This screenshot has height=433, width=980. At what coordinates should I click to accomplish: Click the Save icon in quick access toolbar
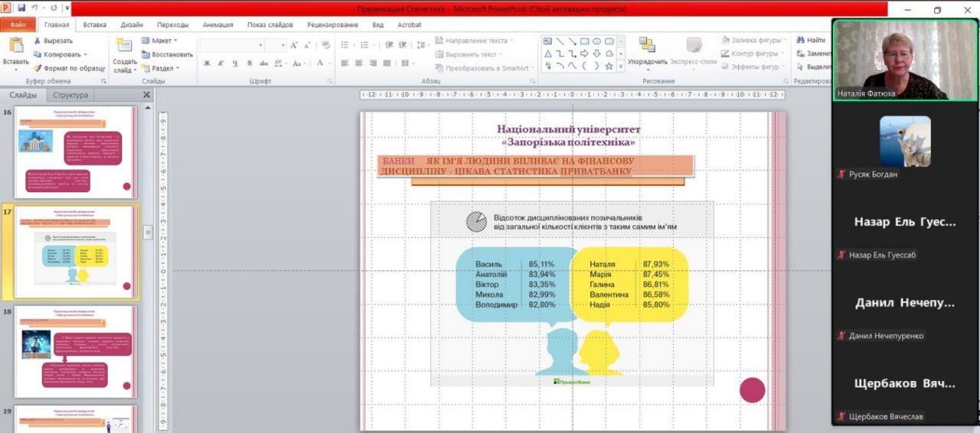(x=21, y=8)
